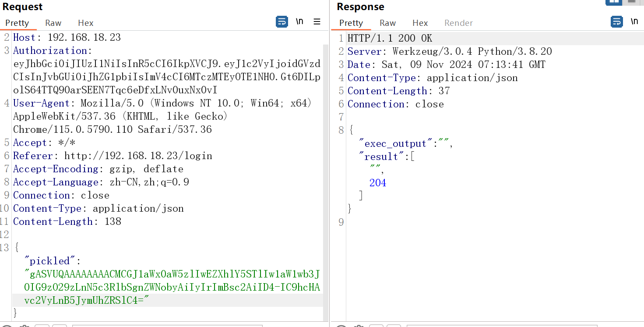Image resolution: width=644 pixels, height=327 pixels.
Task: Click the JWT token starting with eyJhbGci
Action: pyautogui.click(x=167, y=77)
